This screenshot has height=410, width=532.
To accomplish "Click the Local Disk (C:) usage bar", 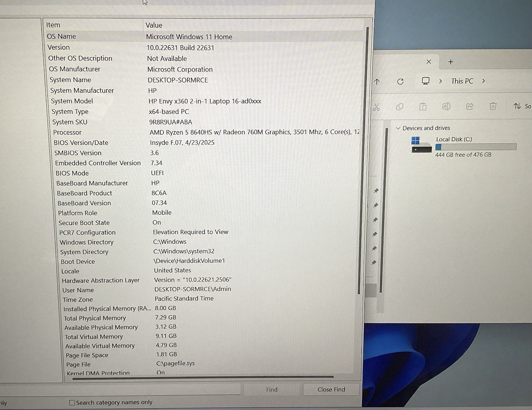I will click(476, 147).
